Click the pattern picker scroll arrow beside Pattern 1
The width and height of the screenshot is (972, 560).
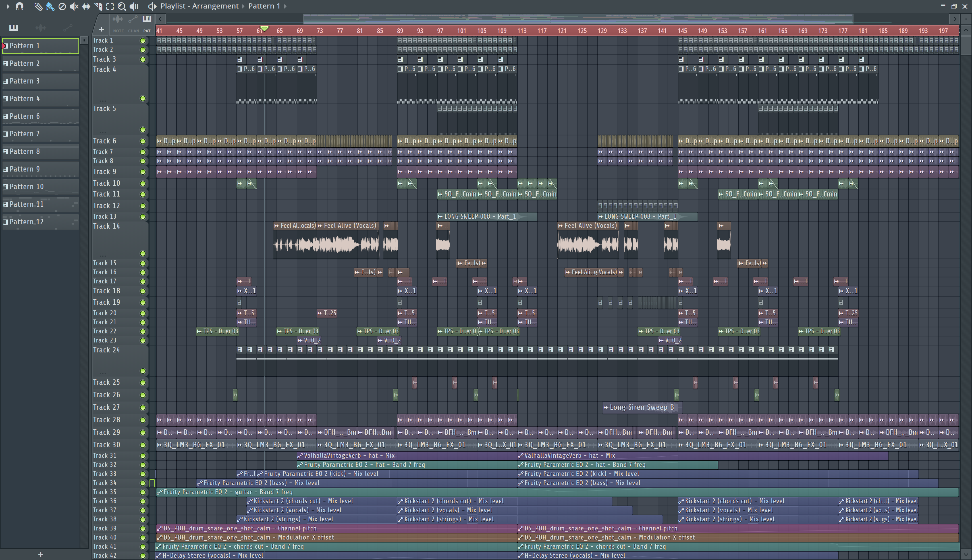(84, 40)
